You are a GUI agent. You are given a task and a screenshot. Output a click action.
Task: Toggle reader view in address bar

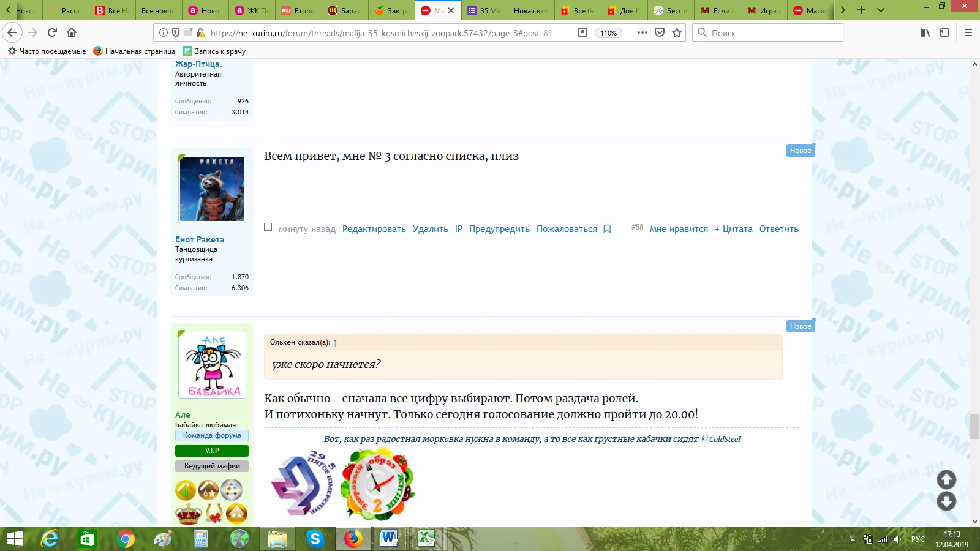[x=582, y=32]
